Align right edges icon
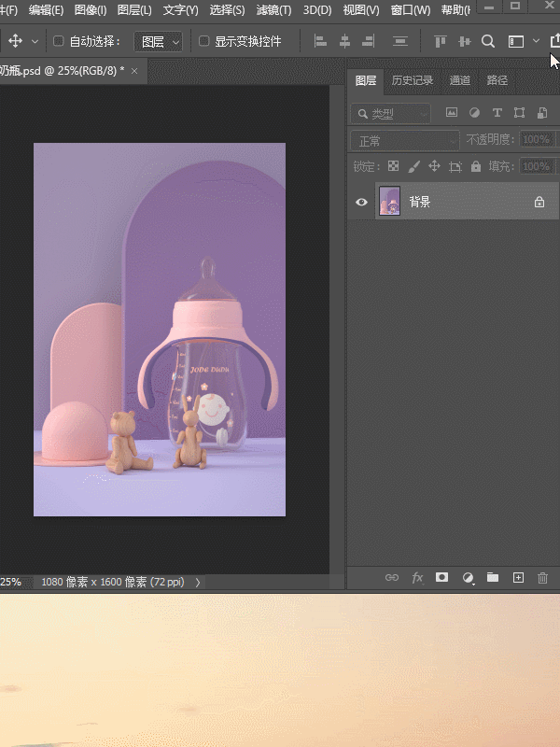Image resolution: width=560 pixels, height=747 pixels. coord(368,41)
